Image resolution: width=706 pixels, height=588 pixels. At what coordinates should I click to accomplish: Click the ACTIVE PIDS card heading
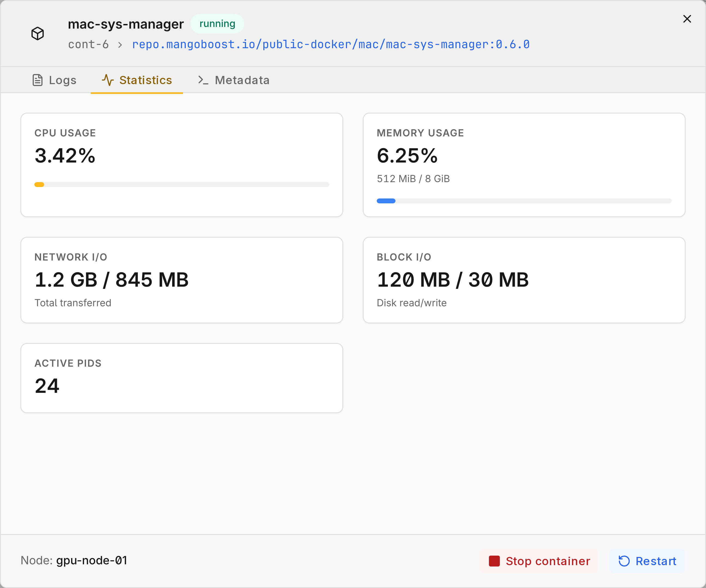pyautogui.click(x=68, y=363)
